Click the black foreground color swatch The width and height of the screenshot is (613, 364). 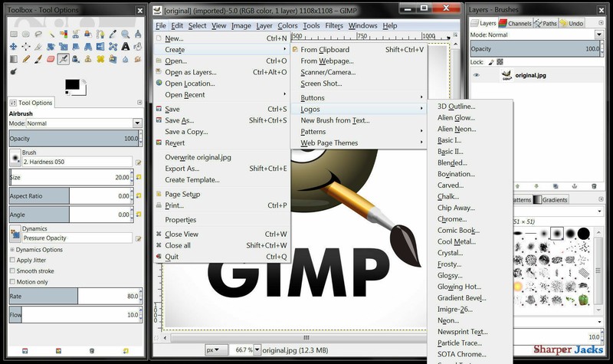[x=72, y=84]
